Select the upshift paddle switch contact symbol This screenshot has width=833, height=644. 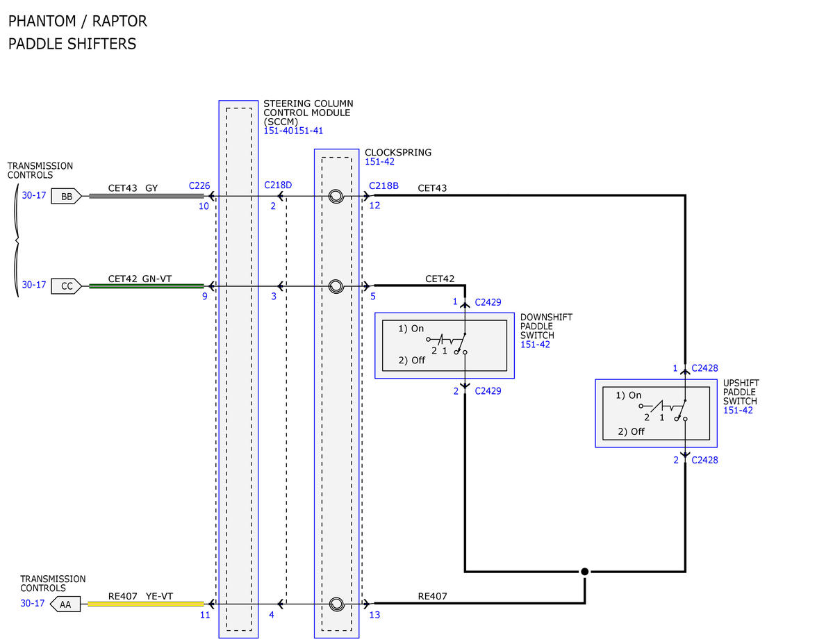pos(663,410)
